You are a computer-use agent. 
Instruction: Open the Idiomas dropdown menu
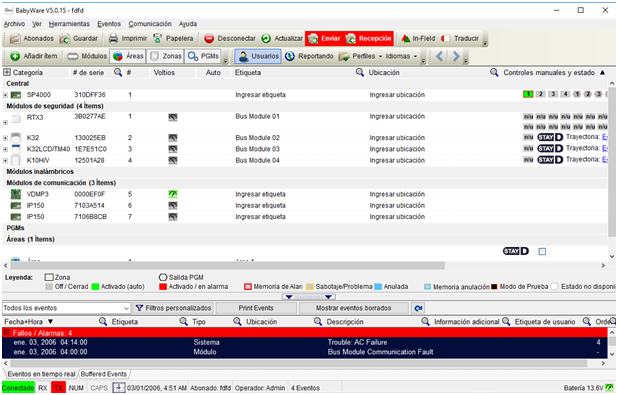point(401,56)
